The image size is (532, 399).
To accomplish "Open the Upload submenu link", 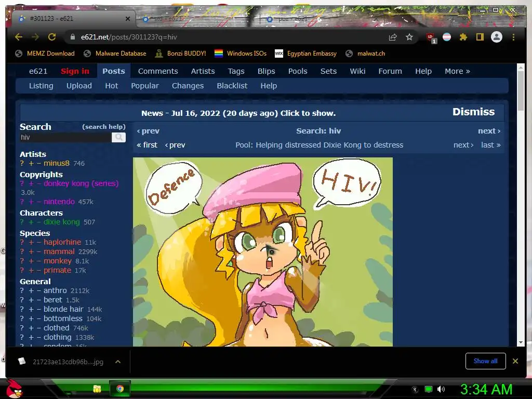I will [79, 86].
